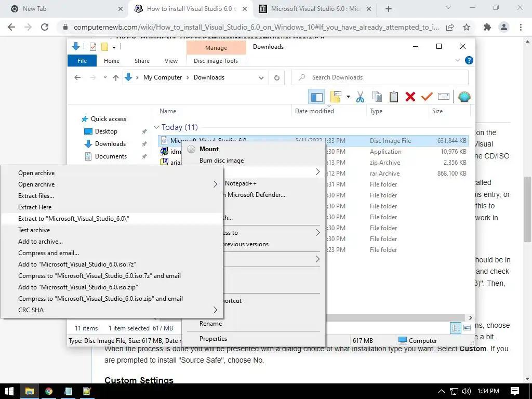Bookmark this page with the star icon
This screenshot has width=532, height=399.
[467, 27]
